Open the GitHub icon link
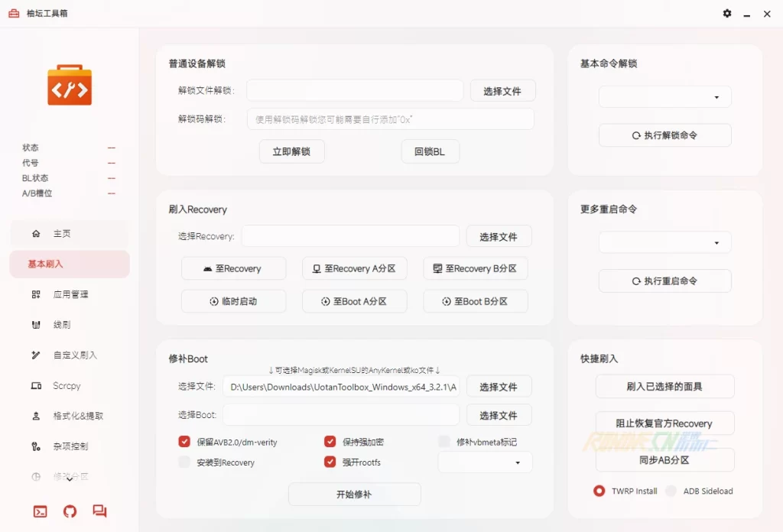The height and width of the screenshot is (532, 783). coord(70,511)
